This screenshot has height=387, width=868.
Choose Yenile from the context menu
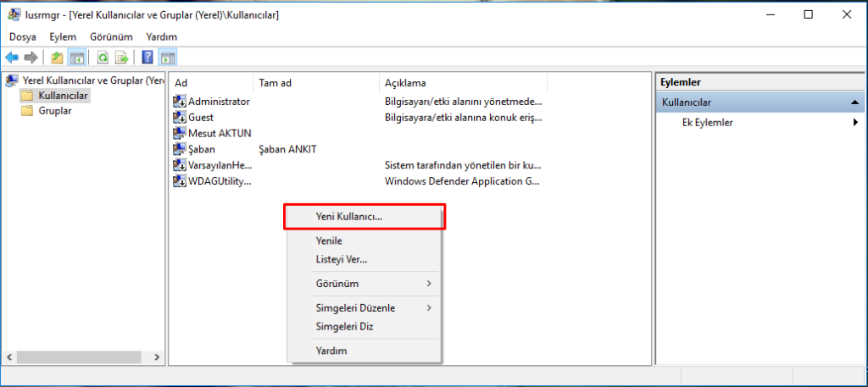(364, 240)
